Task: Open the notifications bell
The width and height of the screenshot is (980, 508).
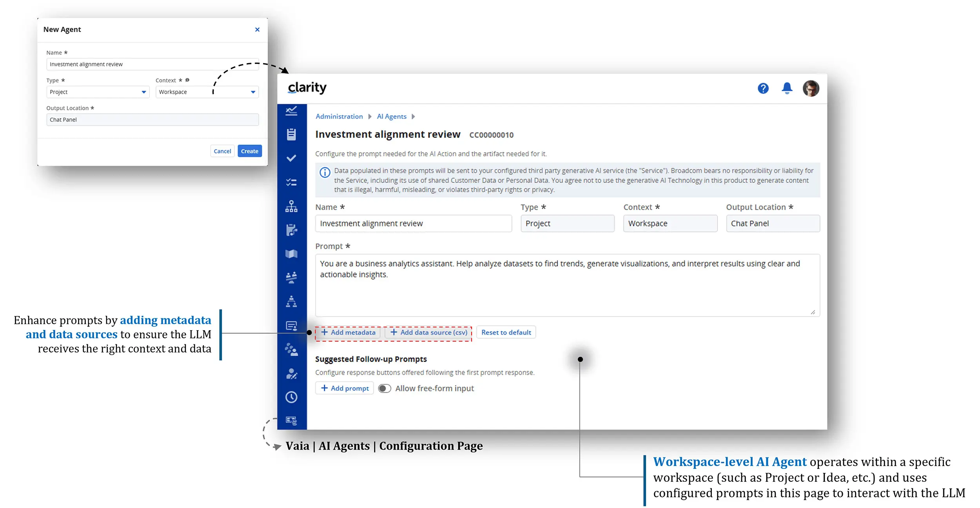Action: click(787, 88)
